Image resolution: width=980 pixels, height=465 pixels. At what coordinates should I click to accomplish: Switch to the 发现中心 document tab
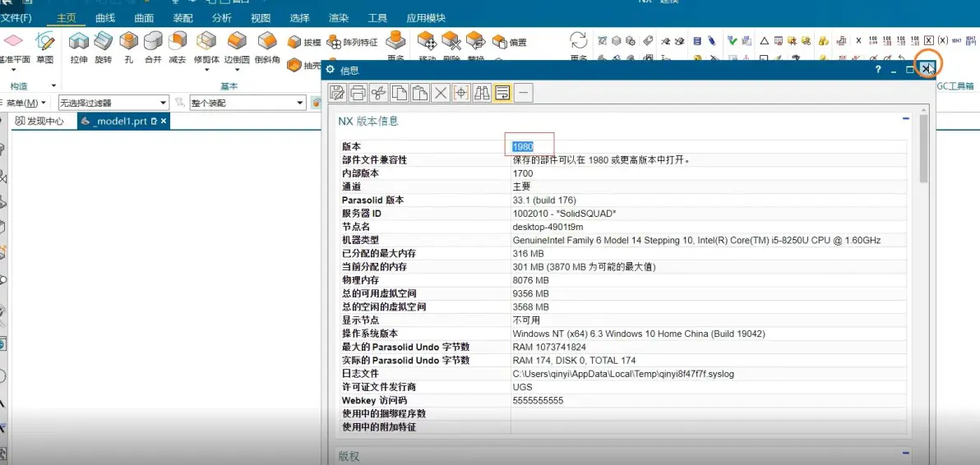(x=39, y=121)
